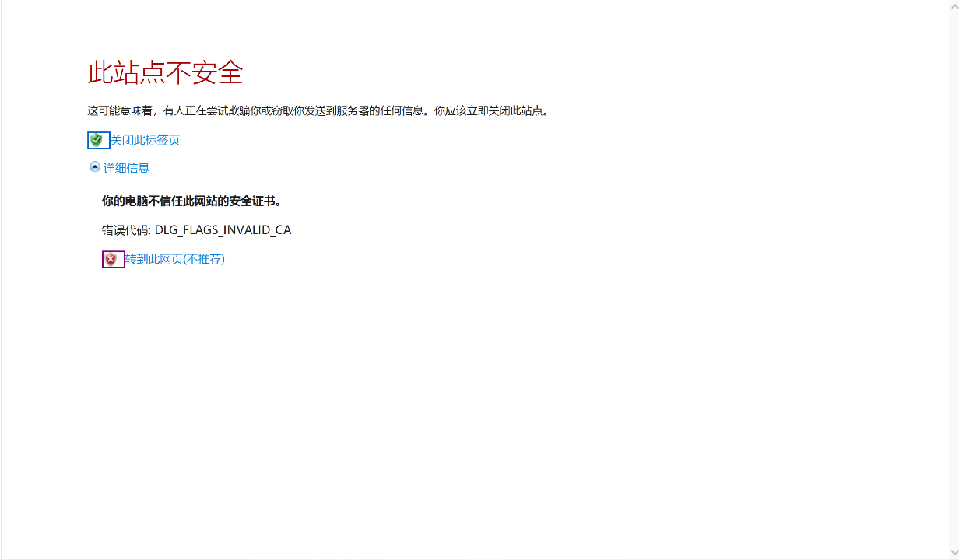Image resolution: width=959 pixels, height=560 pixels.
Task: Click the scrollbar up arrow
Action: pos(954,6)
